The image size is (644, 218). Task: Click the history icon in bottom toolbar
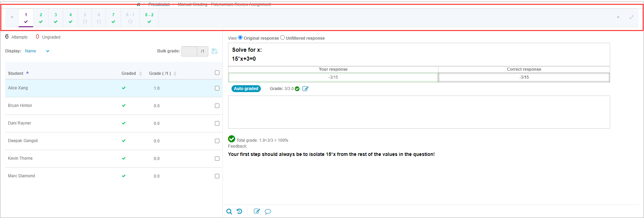click(239, 211)
